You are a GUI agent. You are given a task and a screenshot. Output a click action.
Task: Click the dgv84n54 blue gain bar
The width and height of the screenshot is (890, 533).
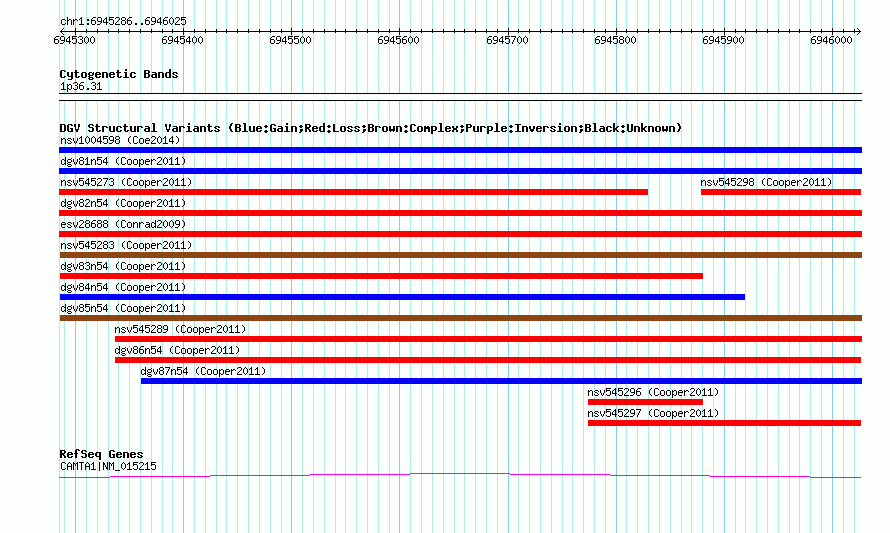(402, 297)
